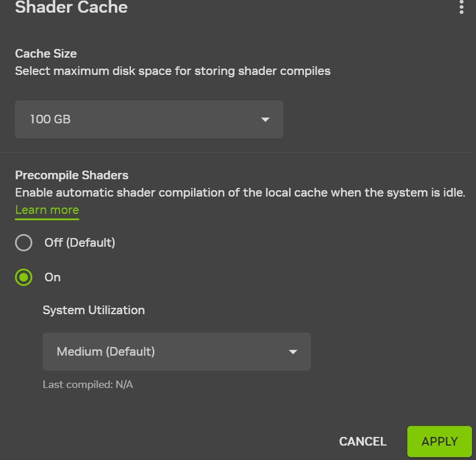The height and width of the screenshot is (460, 476).
Task: Click the "100 GB" value text
Action: point(50,119)
